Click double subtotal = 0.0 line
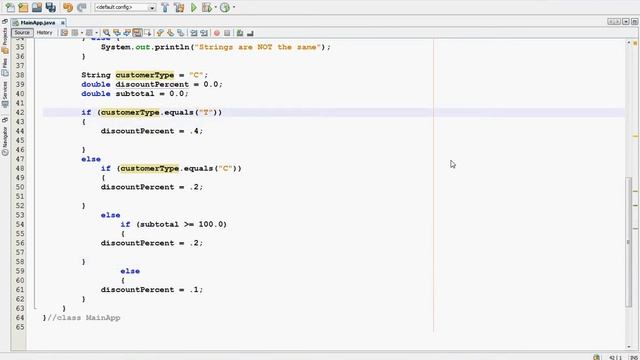Screen dimensions: 640x360 135,93
